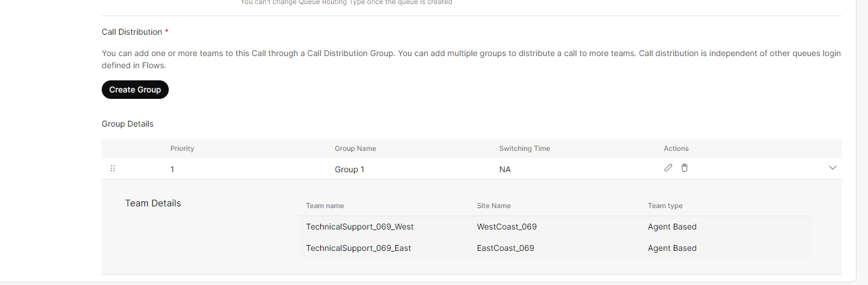This screenshot has height=285, width=868.
Task: Click the Group 1 name cell
Action: [350, 169]
